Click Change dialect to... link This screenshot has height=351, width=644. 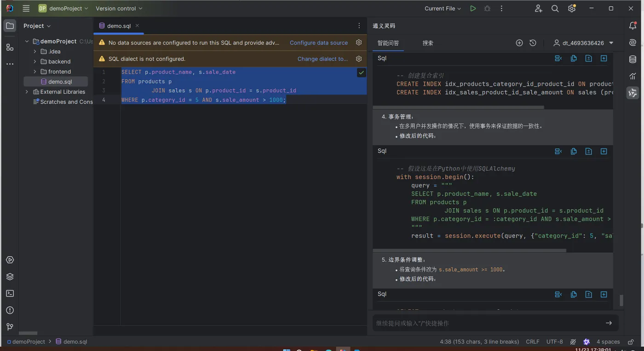[322, 59]
